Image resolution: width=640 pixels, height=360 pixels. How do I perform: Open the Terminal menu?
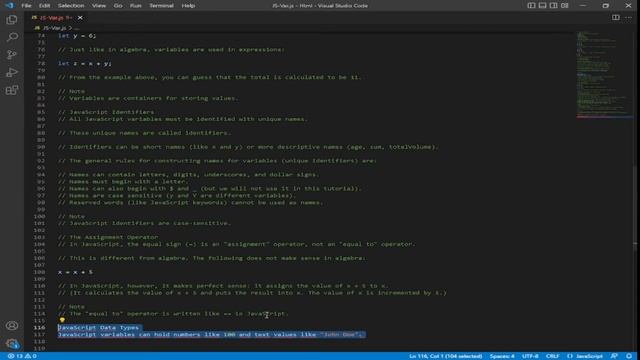(x=161, y=5)
